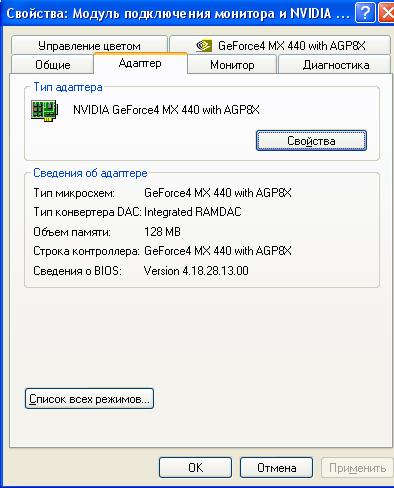The height and width of the screenshot is (488, 394).
Task: Open the GeForce4 MX 440 with AGP8X tab
Action: [280, 45]
